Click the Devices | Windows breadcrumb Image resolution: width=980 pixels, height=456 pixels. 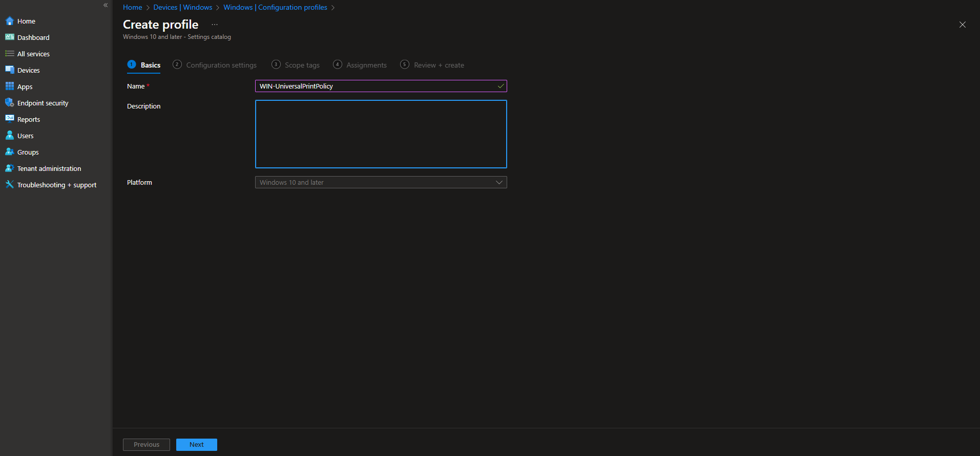(x=183, y=7)
